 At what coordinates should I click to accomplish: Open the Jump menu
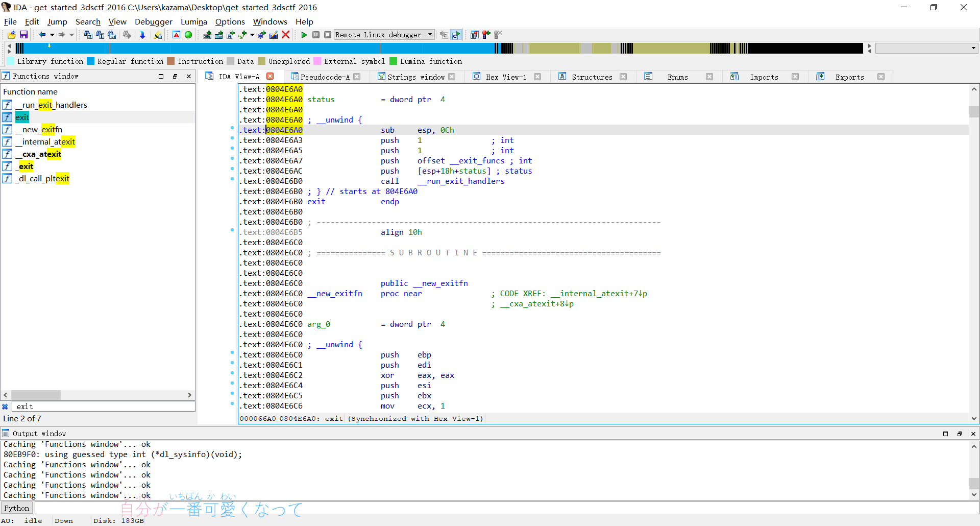pyautogui.click(x=57, y=21)
